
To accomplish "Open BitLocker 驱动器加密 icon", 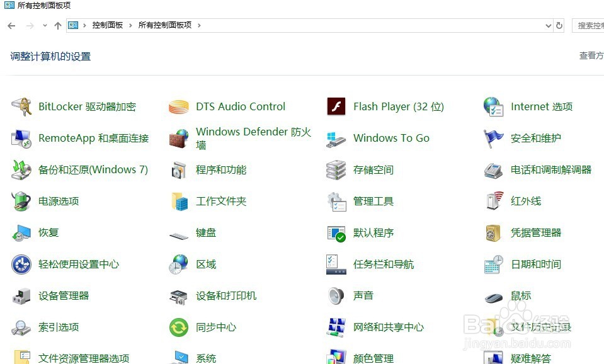I will [21, 106].
